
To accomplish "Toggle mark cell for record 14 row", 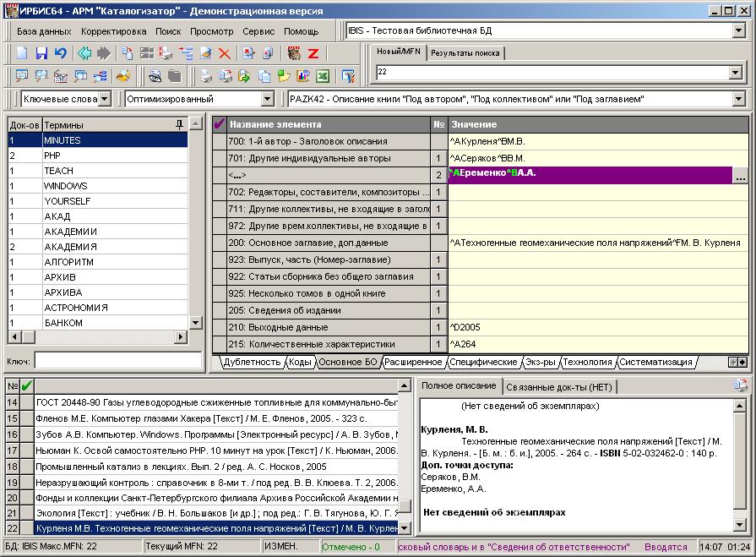I will coord(26,402).
